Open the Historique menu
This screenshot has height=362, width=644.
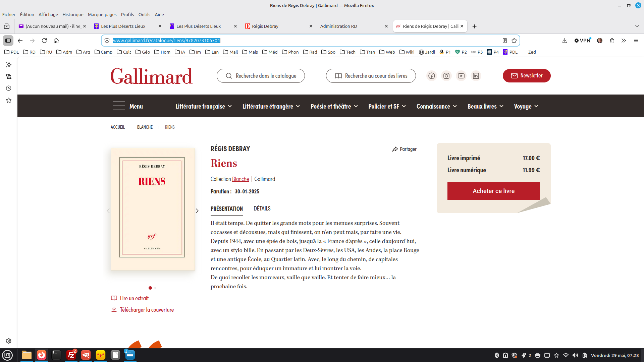pyautogui.click(x=73, y=14)
